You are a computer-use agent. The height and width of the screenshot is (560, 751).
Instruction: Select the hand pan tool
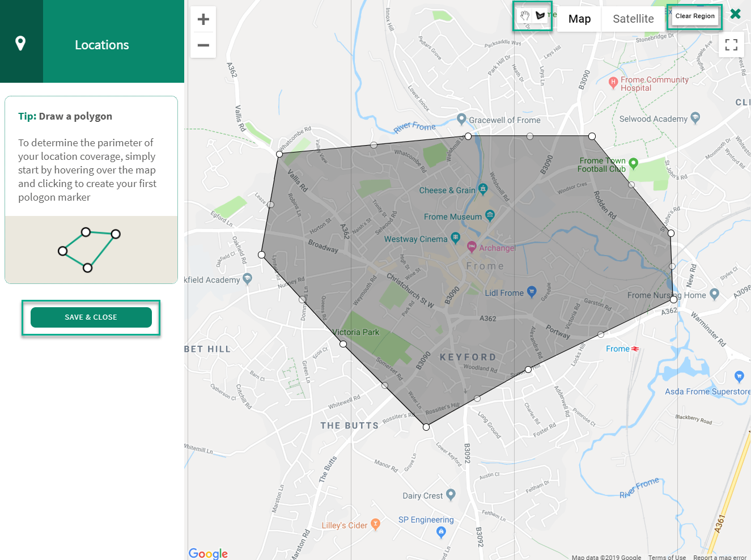click(x=525, y=16)
